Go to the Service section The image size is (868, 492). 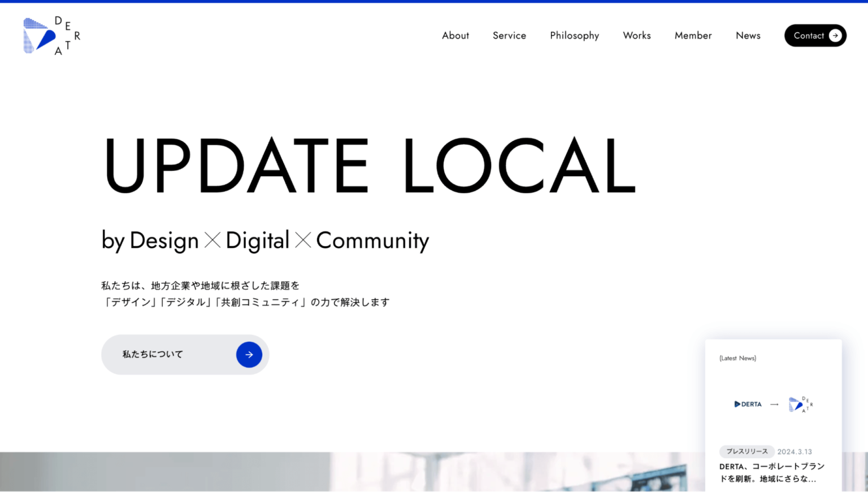tap(509, 36)
